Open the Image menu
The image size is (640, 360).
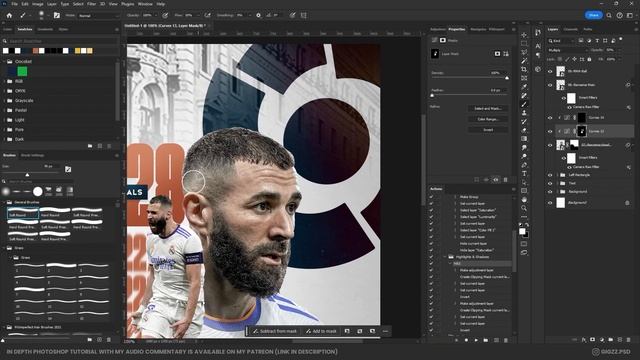37,4
